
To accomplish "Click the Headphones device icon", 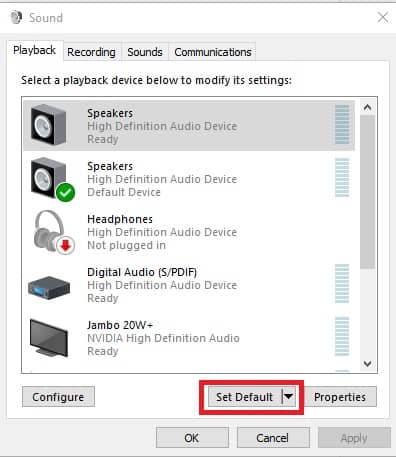I will pos(53,232).
